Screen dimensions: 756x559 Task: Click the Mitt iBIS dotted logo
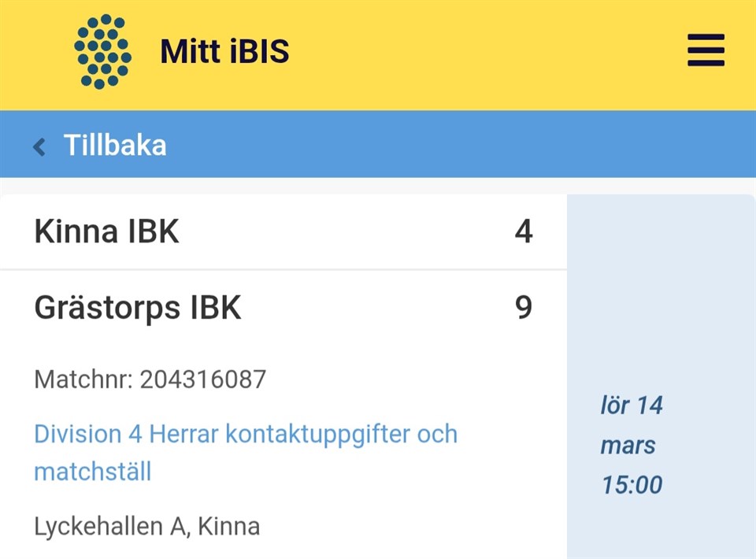click(102, 52)
